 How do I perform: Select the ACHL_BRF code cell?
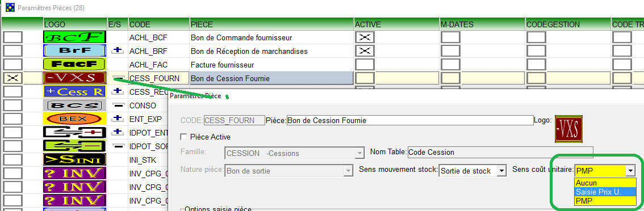[158, 51]
